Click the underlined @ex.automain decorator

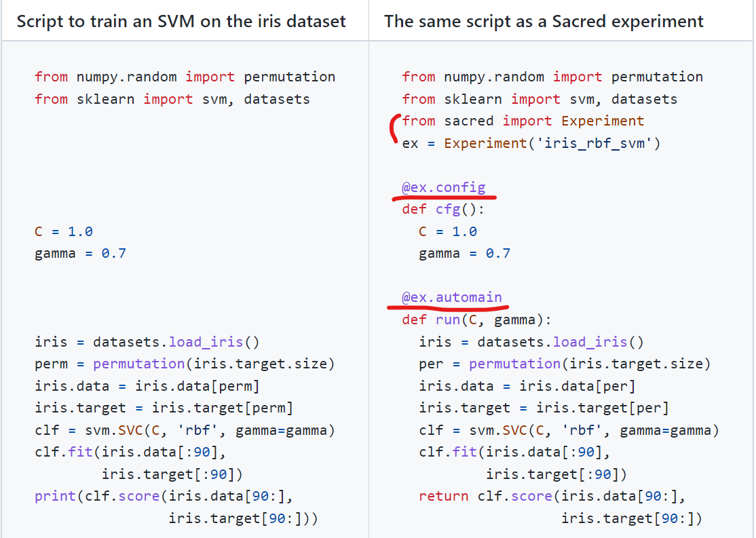point(452,297)
